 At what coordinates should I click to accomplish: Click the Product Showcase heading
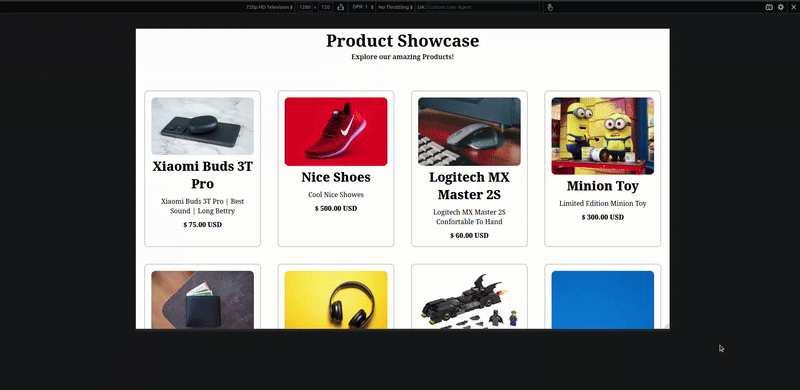403,41
